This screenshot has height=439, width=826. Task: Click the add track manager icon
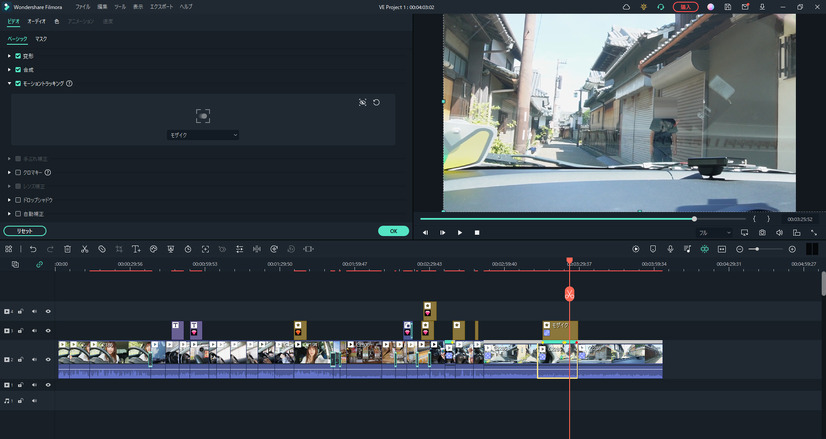pos(15,265)
